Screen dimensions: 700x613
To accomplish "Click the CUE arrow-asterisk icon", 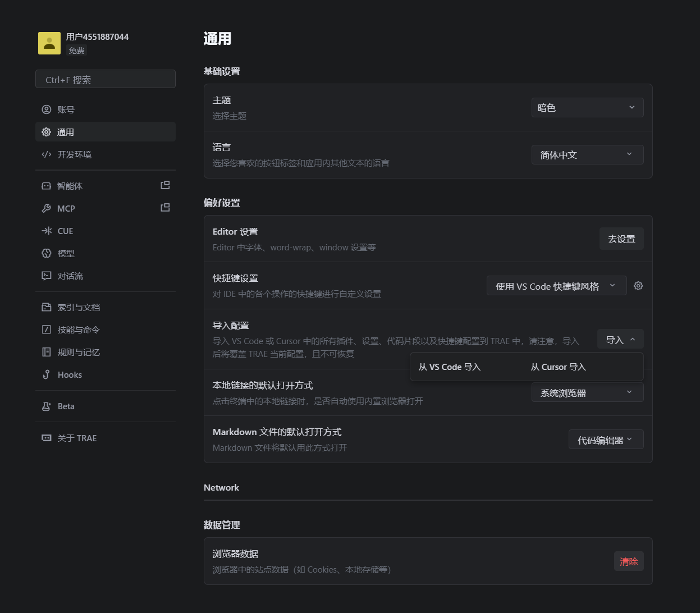I will 47,231.
